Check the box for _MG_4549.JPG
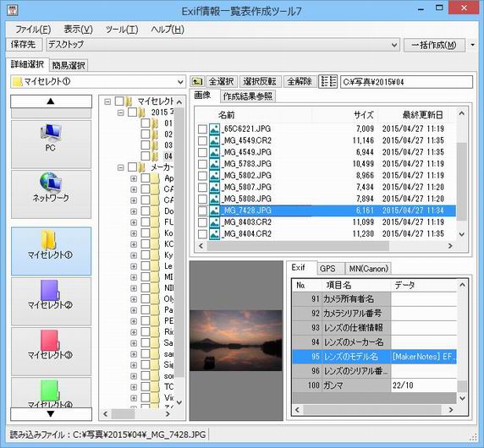The width and height of the screenshot is (484, 448). pos(202,152)
